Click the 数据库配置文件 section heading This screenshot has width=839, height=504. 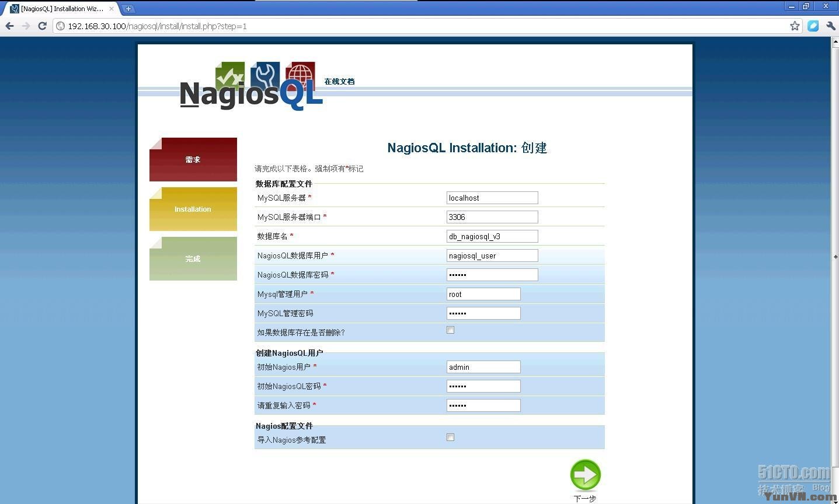point(284,184)
